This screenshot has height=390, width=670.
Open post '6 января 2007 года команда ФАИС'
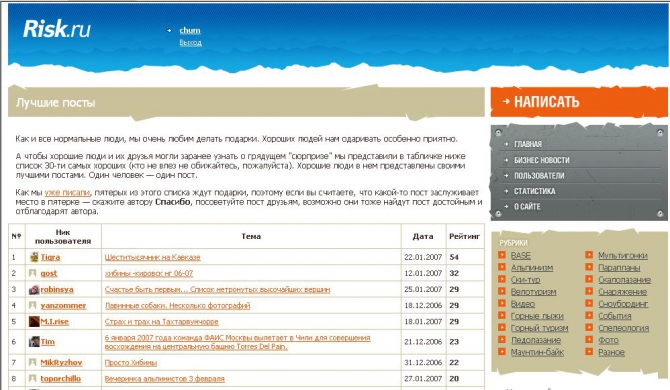pyautogui.click(x=237, y=342)
